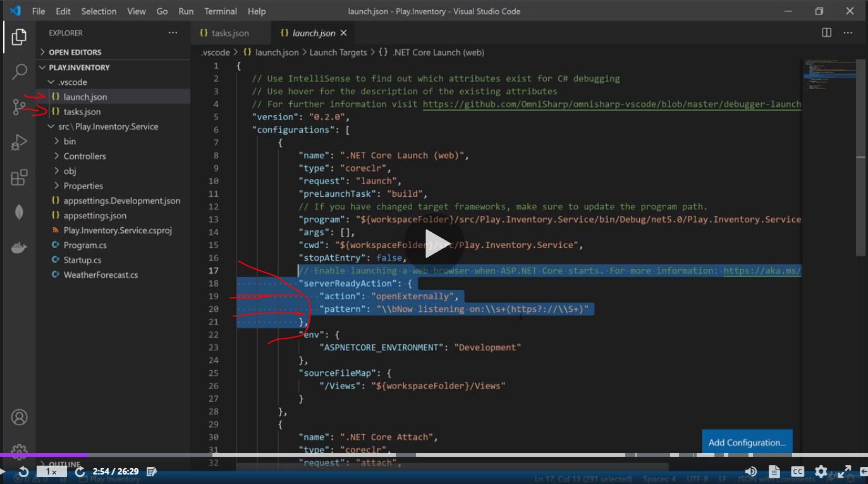This screenshot has height=484, width=868.
Task: Seek on the video progress bar
Action: pyautogui.click(x=434, y=455)
